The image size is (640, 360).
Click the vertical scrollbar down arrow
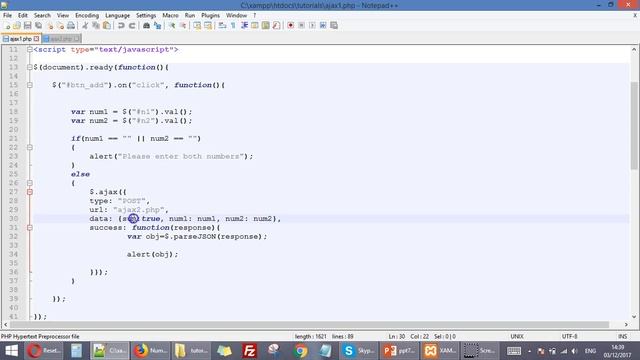click(634, 316)
